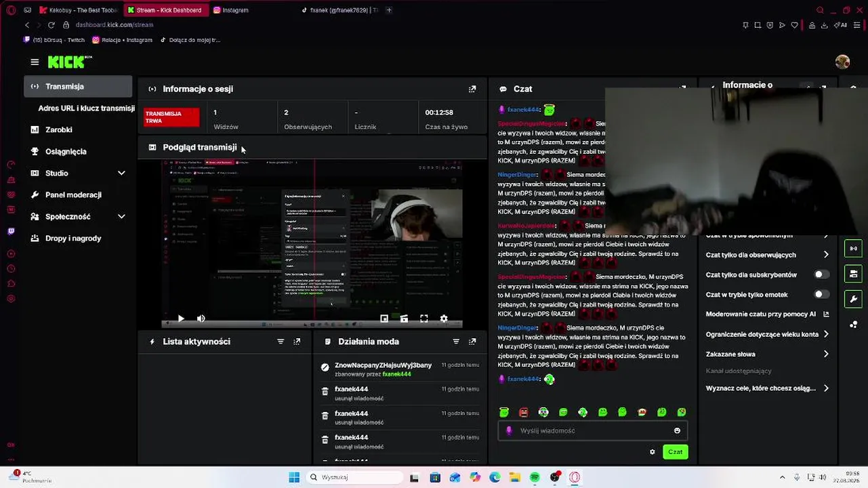Open Adres URL i klucz transmisji

[x=86, y=108]
